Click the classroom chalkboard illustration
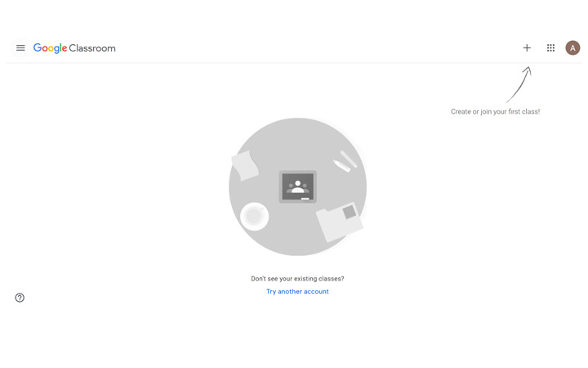Screen dimensions: 588x368 pyautogui.click(x=298, y=186)
